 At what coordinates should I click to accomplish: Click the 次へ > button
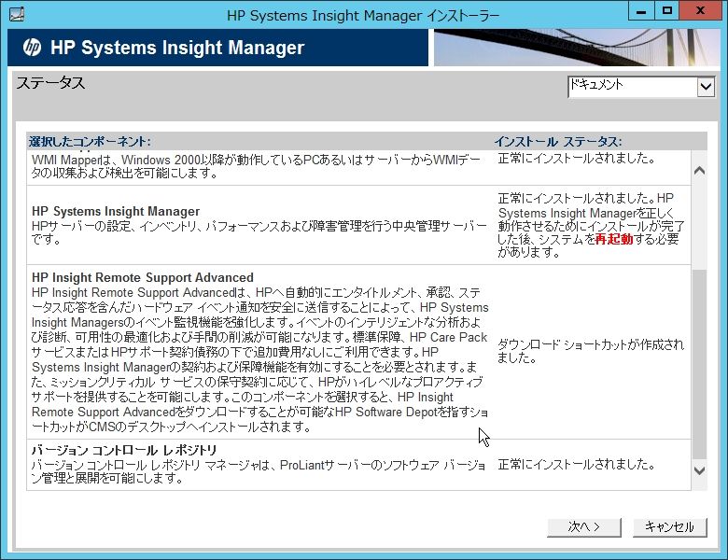pos(584,527)
